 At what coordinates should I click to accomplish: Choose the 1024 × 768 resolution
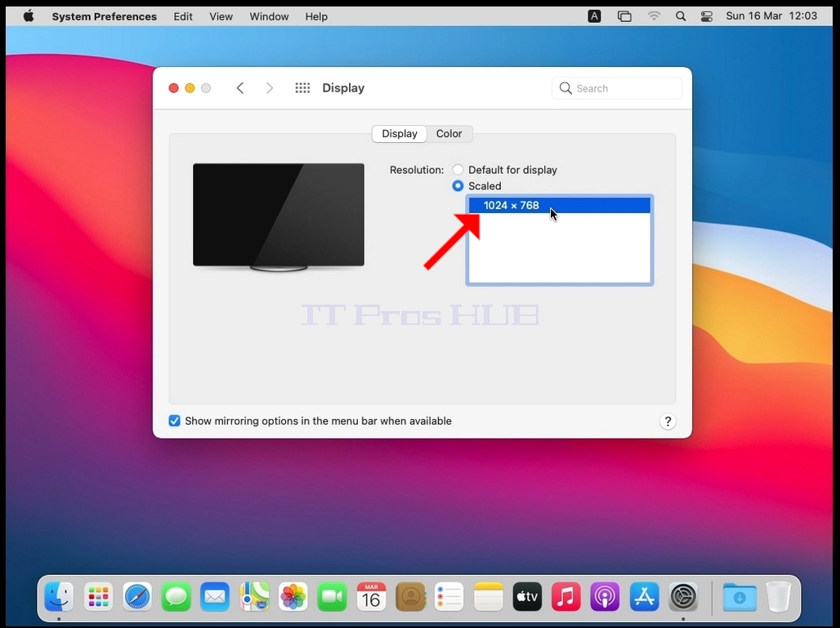(559, 205)
